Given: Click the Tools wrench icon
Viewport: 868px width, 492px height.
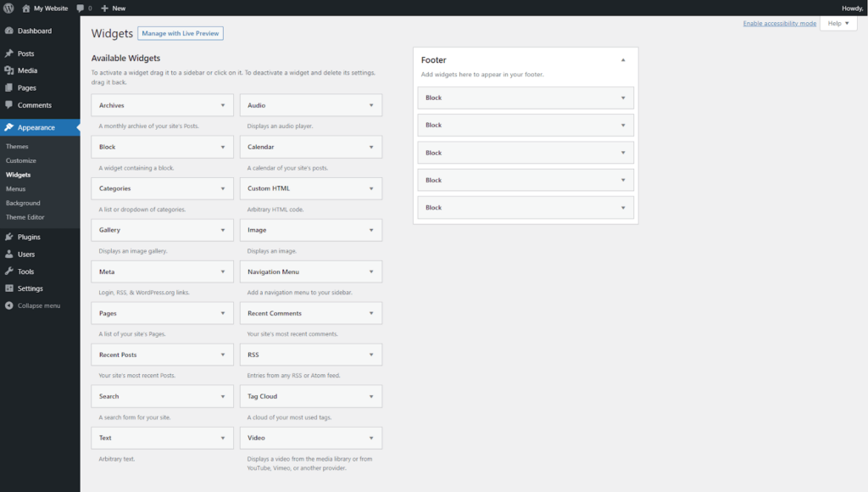Looking at the screenshot, I should [8, 271].
